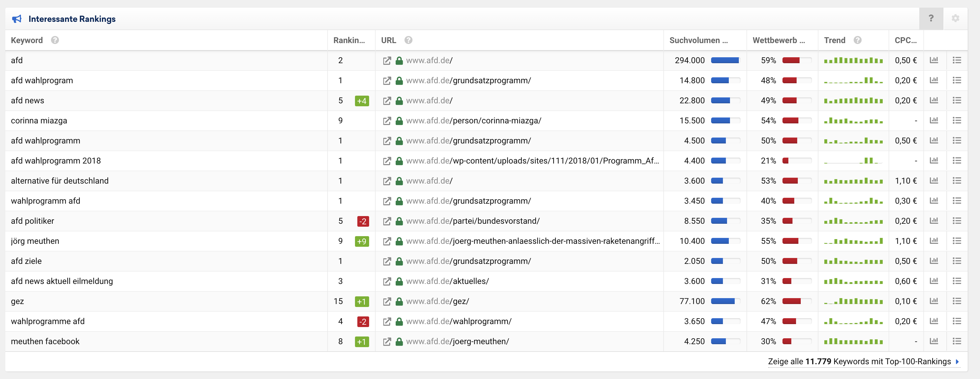Click the help icon next to Keyword column
This screenshot has width=980, height=379.
click(55, 40)
